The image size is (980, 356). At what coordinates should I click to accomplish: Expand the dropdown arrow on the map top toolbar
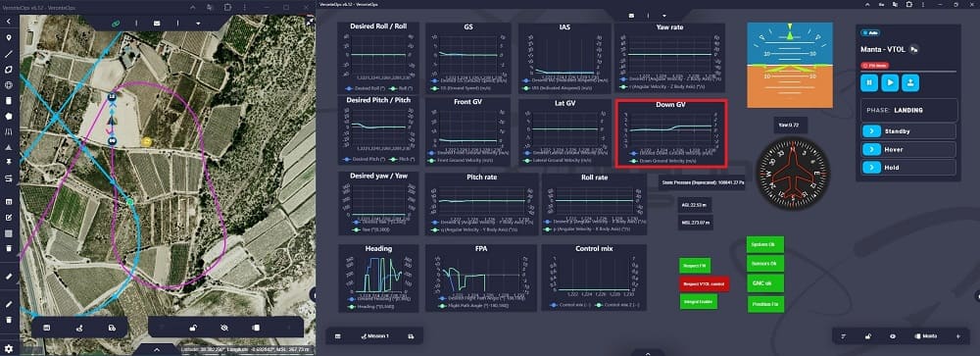pyautogui.click(x=198, y=24)
